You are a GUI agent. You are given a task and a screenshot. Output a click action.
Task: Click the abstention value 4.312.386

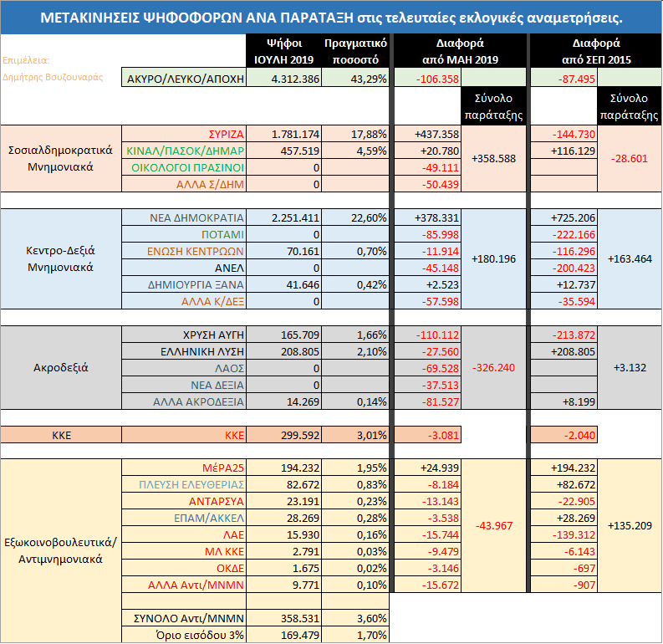pyautogui.click(x=283, y=79)
